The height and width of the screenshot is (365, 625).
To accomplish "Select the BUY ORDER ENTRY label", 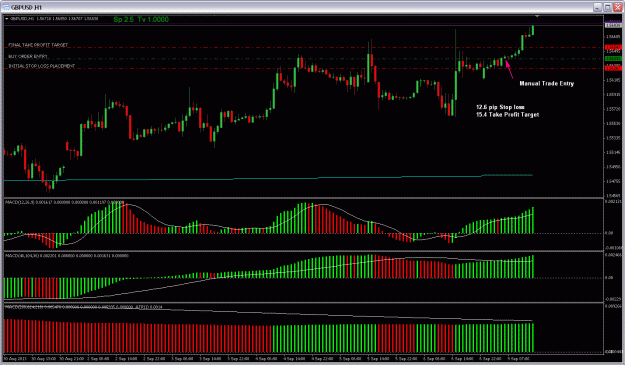I will 28,56.
